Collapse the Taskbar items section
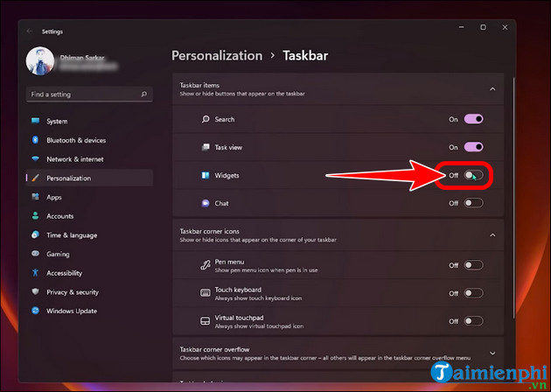 (492, 89)
